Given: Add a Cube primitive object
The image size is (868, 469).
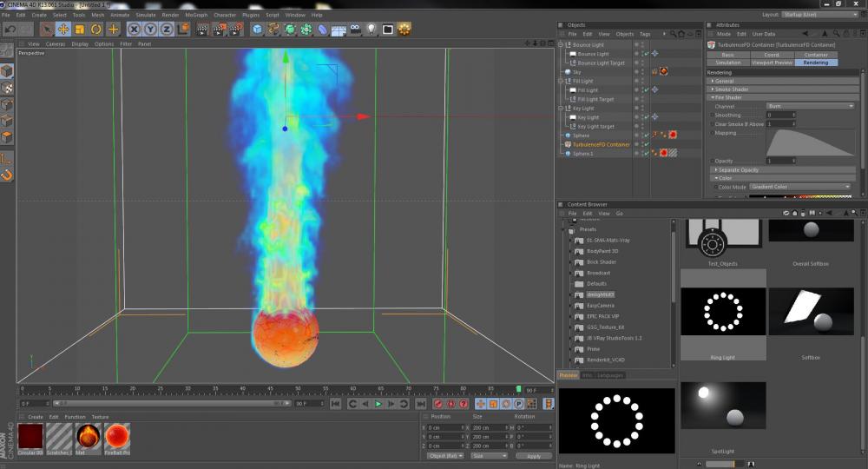Looking at the screenshot, I should pyautogui.click(x=258, y=30).
